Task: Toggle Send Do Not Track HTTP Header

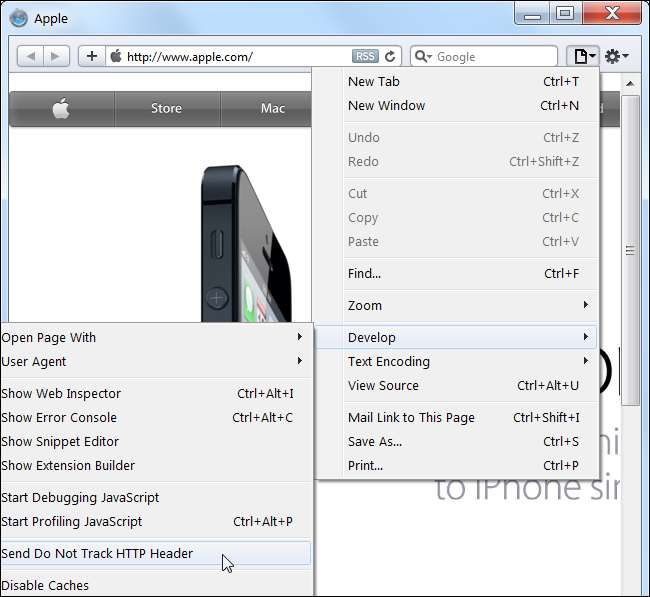Action: point(155,553)
